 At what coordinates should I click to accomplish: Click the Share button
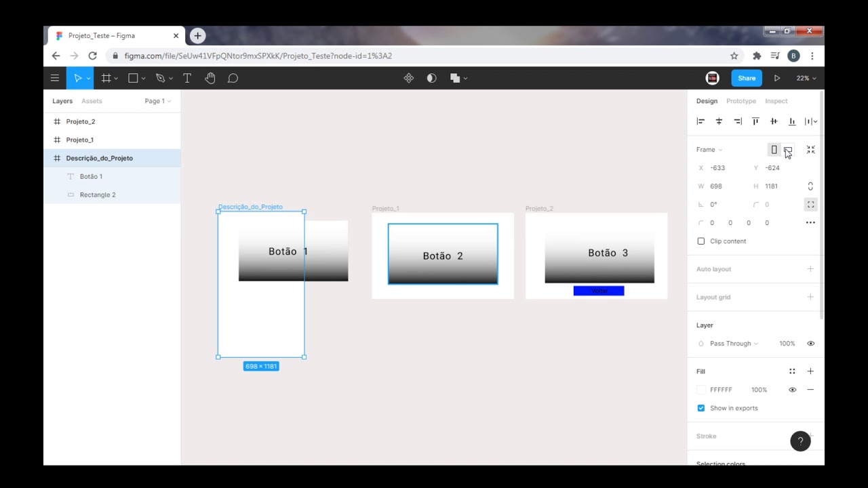coord(747,78)
